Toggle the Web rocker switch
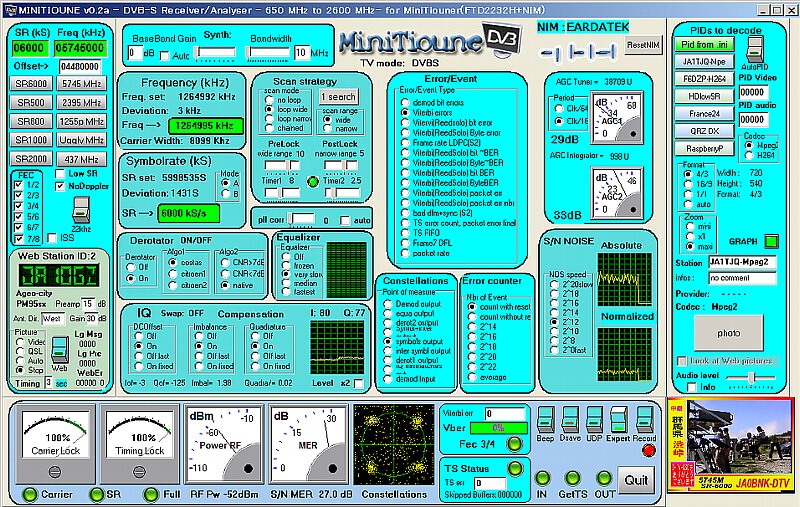 click(x=59, y=350)
